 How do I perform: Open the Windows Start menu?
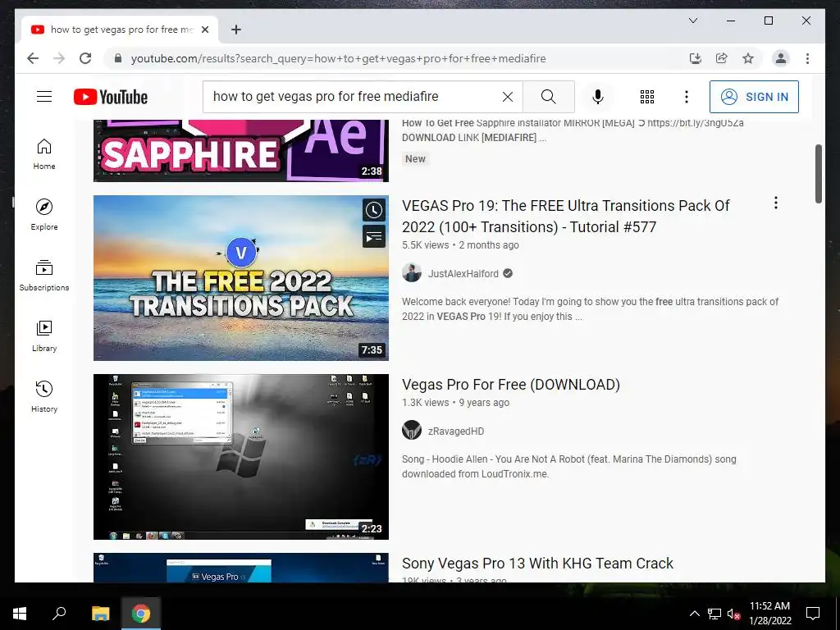coord(20,614)
